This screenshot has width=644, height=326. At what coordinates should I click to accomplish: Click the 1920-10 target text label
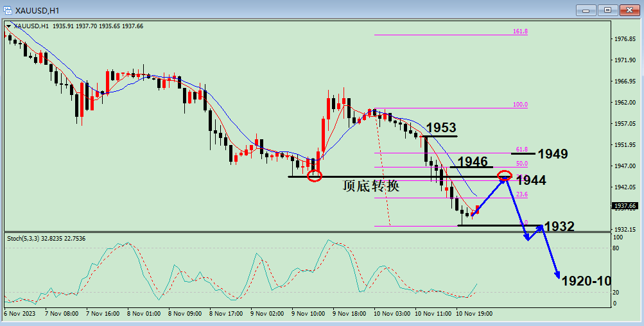click(586, 281)
